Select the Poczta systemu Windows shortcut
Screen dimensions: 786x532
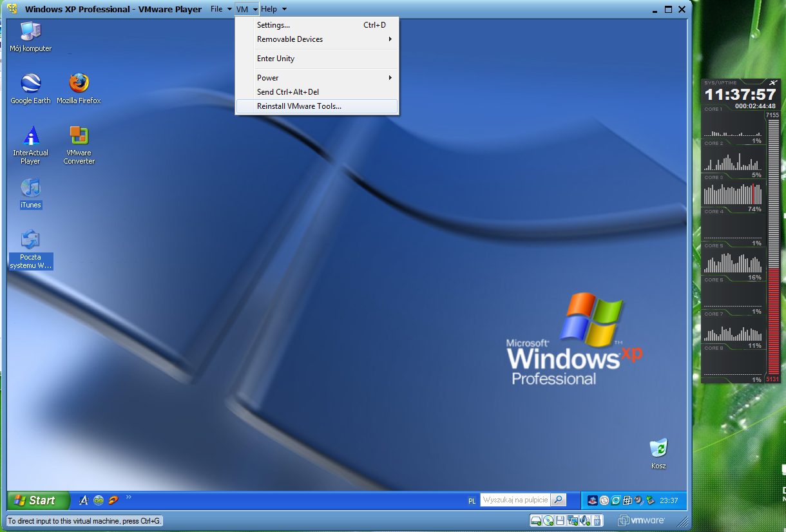[x=30, y=250]
